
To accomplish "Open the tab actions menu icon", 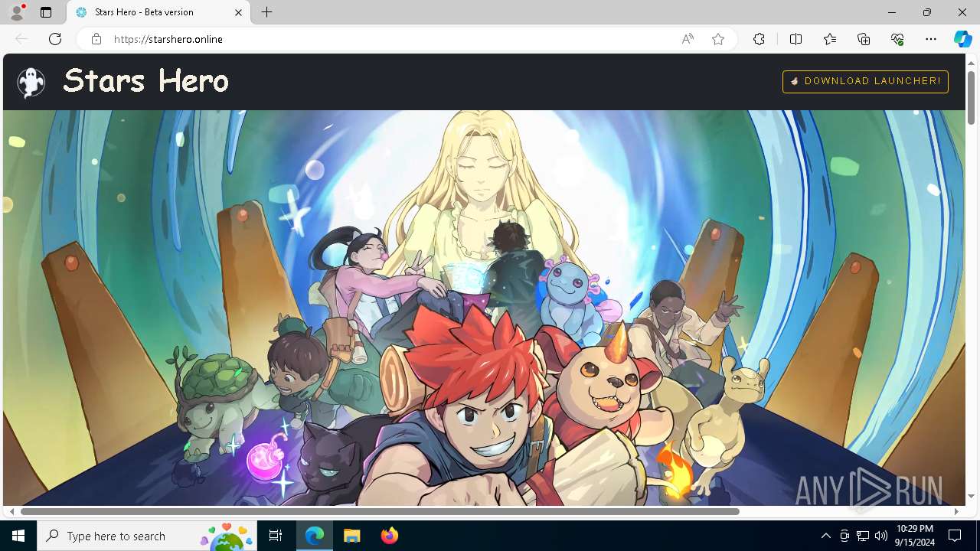I will click(46, 12).
